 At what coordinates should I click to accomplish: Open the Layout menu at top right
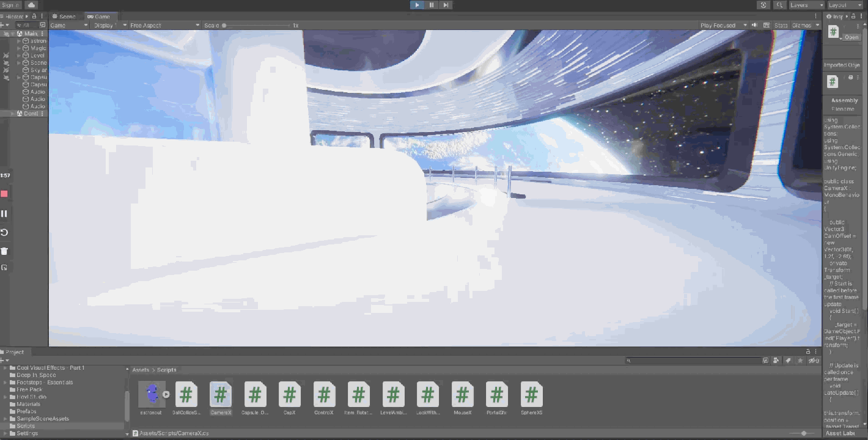click(x=846, y=4)
